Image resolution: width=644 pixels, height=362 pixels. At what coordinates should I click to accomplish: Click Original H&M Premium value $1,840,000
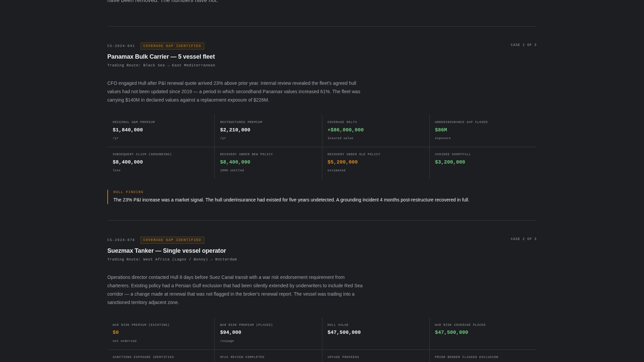[128, 130]
